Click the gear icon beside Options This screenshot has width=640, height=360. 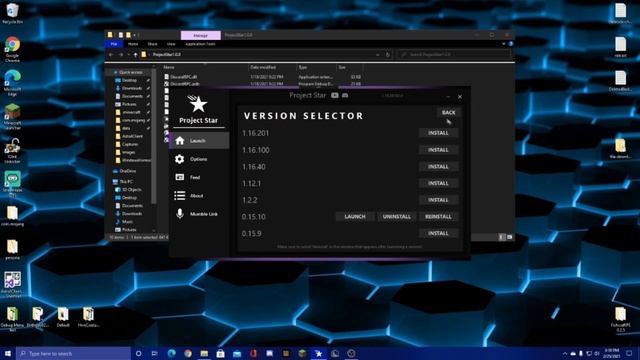[180, 159]
